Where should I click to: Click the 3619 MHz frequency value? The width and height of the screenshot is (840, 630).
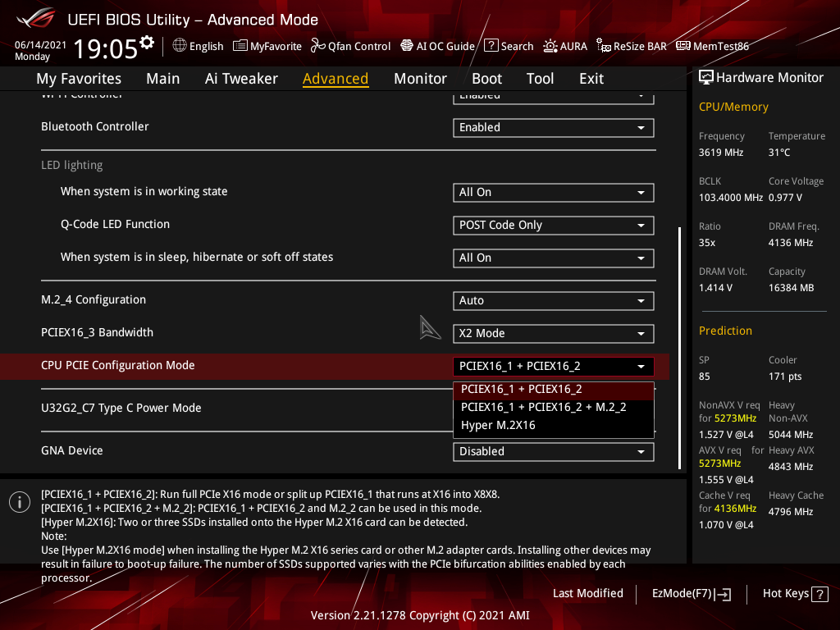click(x=720, y=153)
